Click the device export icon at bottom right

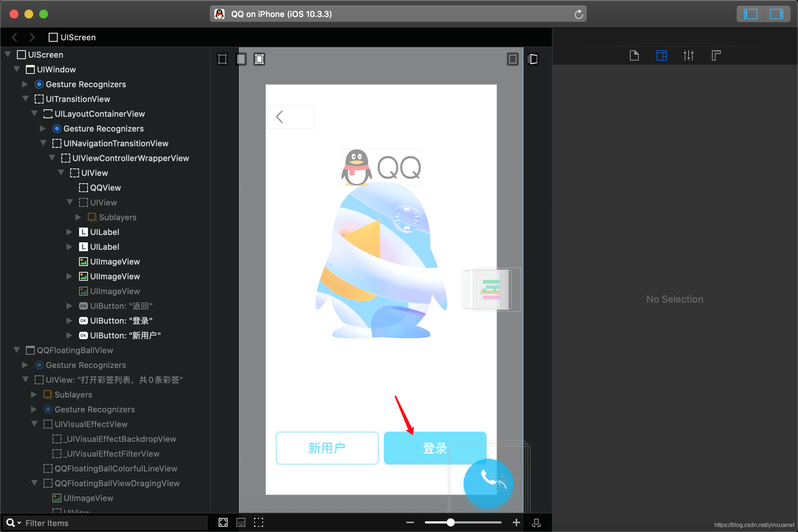[x=536, y=522]
